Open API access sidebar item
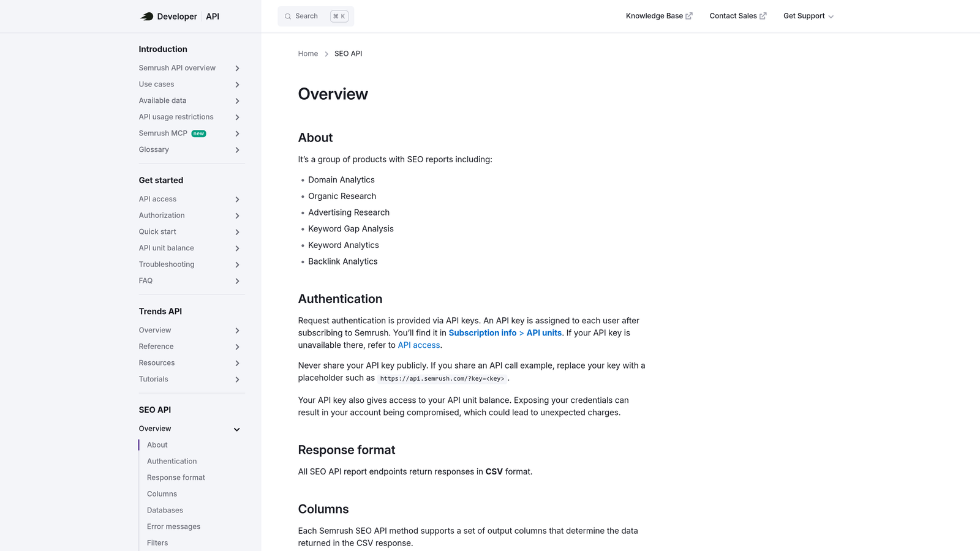Viewport: 980px width, 551px height. pyautogui.click(x=157, y=199)
